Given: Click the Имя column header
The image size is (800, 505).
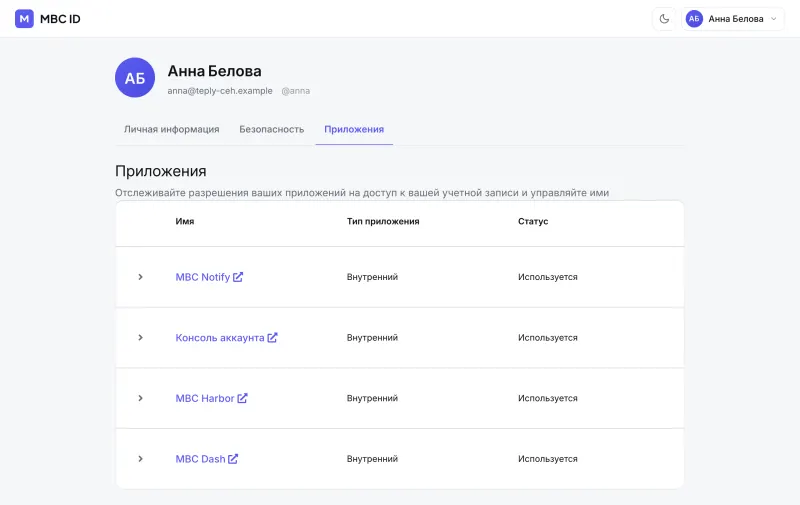Looking at the screenshot, I should click(185, 221).
